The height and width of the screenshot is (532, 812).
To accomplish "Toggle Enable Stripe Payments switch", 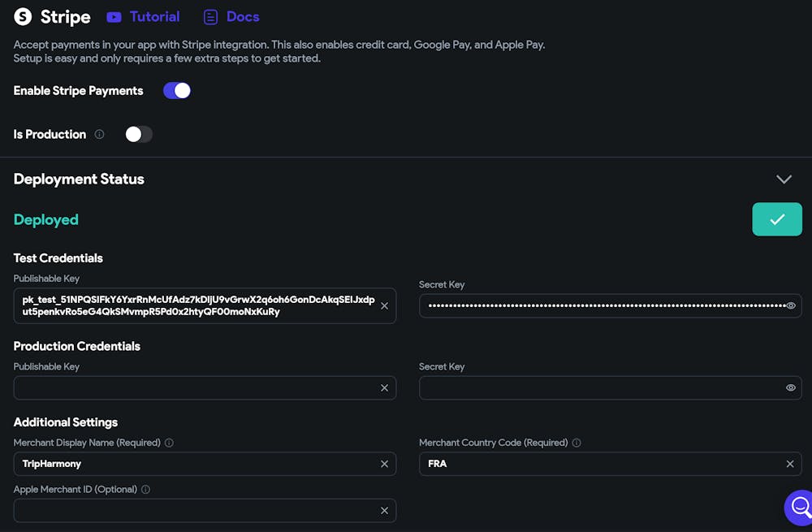I will (177, 91).
